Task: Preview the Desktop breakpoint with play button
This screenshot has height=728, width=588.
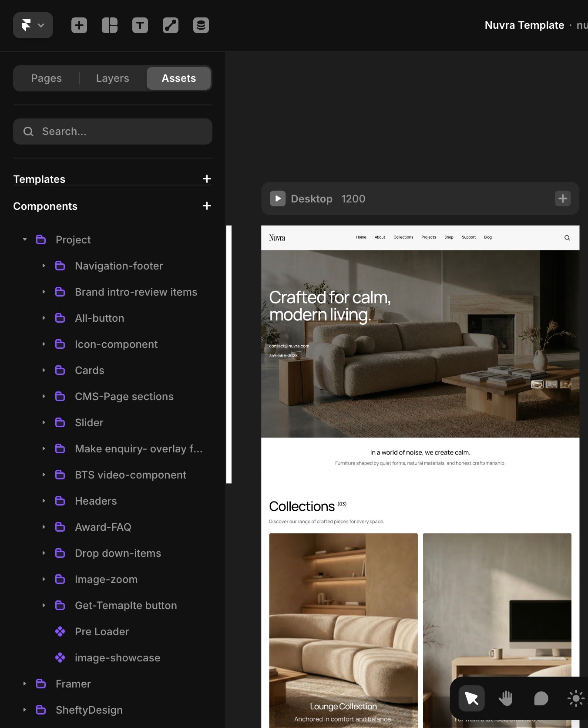Action: click(278, 199)
